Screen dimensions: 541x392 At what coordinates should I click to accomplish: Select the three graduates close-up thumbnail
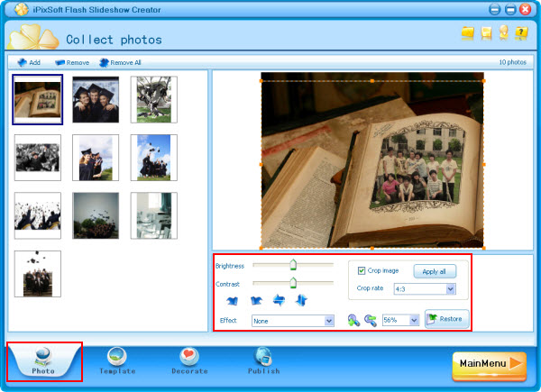point(96,100)
